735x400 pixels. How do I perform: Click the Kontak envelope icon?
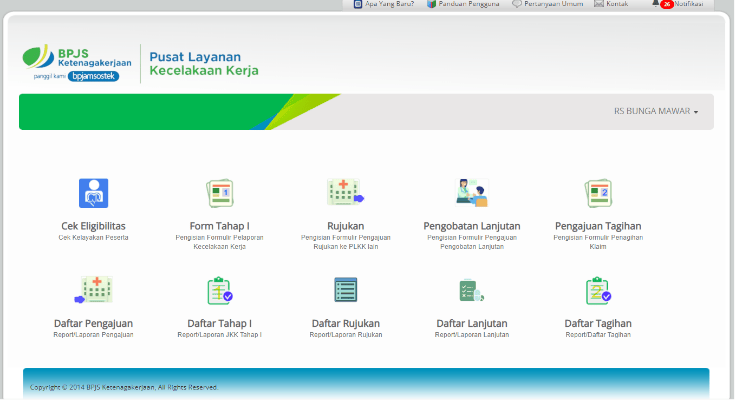click(x=599, y=4)
